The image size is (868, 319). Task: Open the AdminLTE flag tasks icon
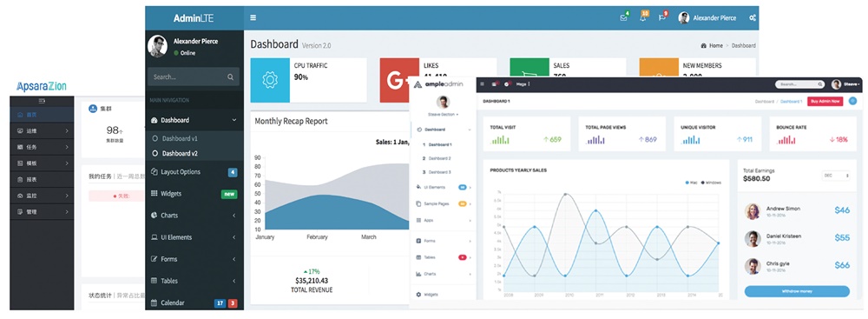point(661,17)
